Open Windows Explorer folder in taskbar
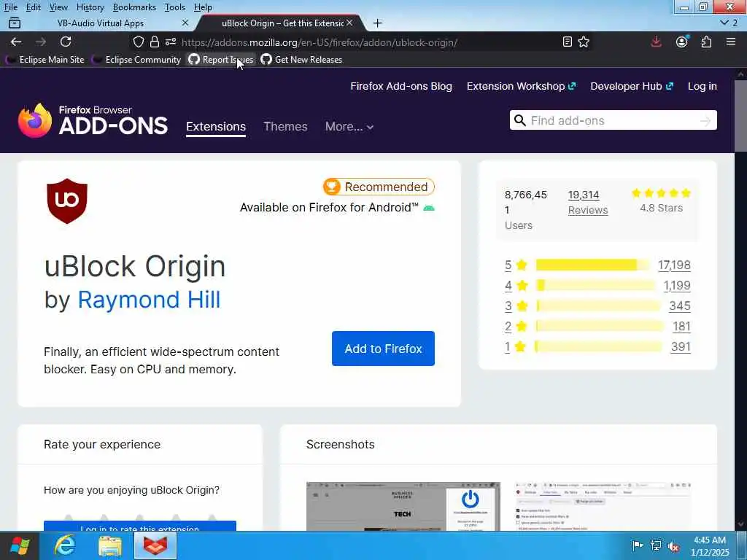The height and width of the screenshot is (560, 747). point(110,546)
